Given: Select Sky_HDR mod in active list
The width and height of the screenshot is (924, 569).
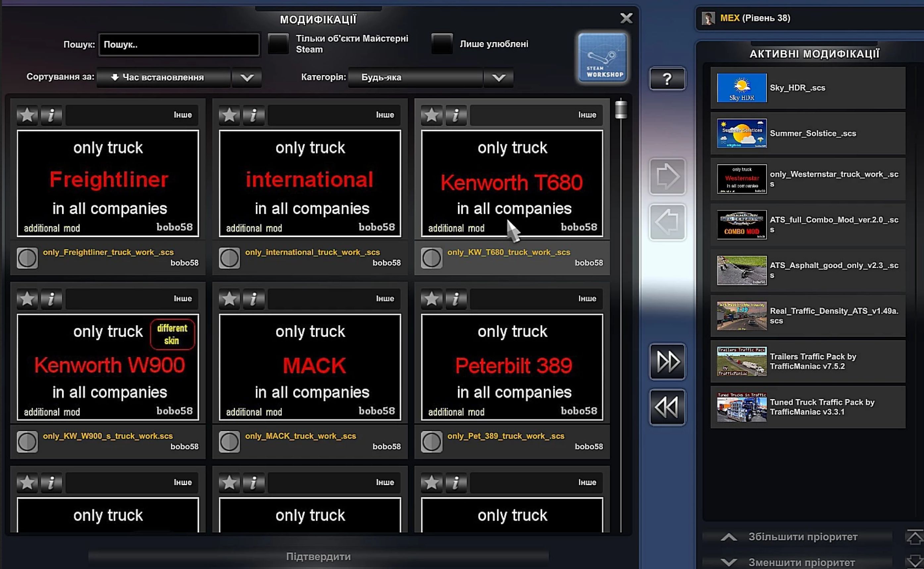Looking at the screenshot, I should pos(807,88).
